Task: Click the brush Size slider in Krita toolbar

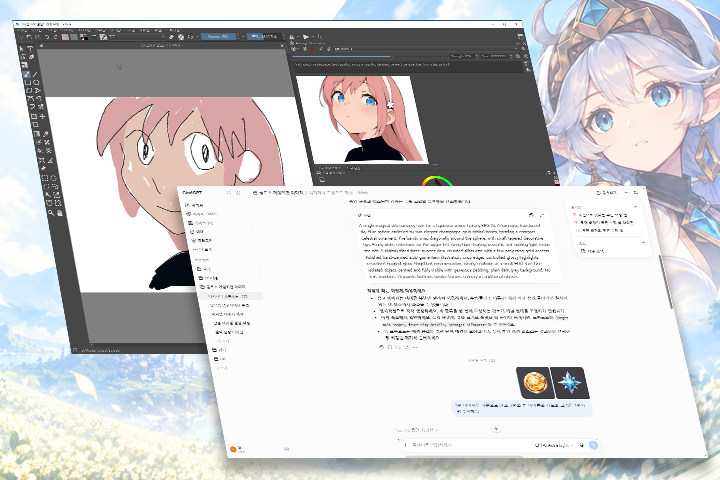Action: [264, 37]
